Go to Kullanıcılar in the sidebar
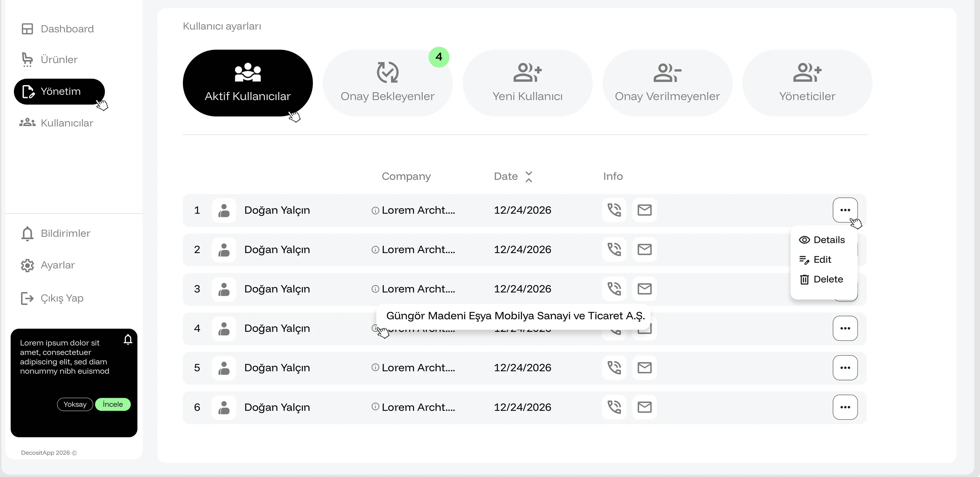980x477 pixels. pos(56,123)
